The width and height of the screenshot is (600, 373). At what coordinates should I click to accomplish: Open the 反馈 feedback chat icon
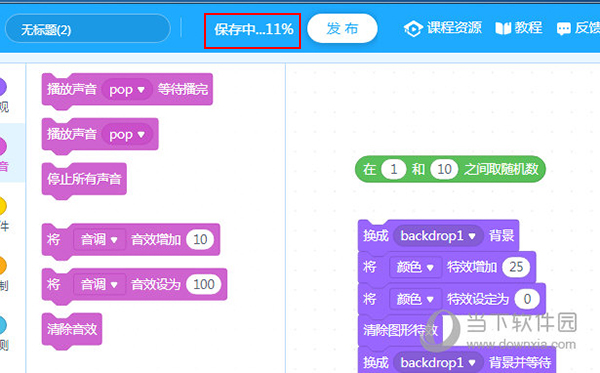coord(563,29)
